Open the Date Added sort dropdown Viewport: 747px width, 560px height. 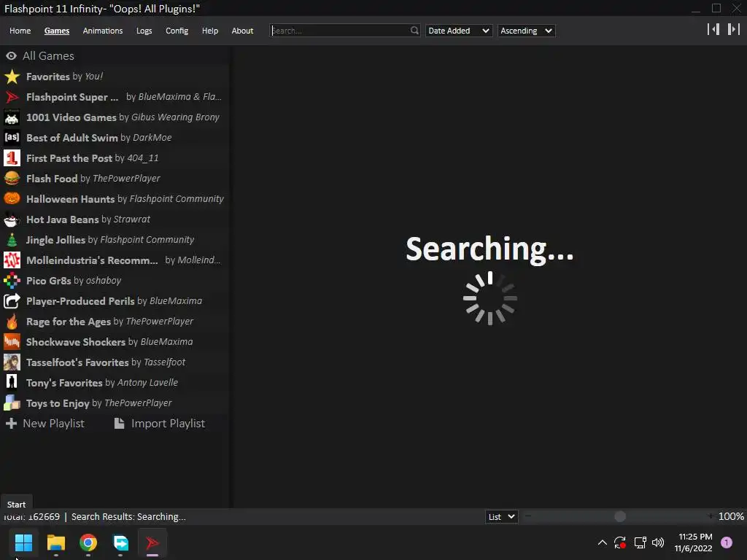(x=458, y=31)
